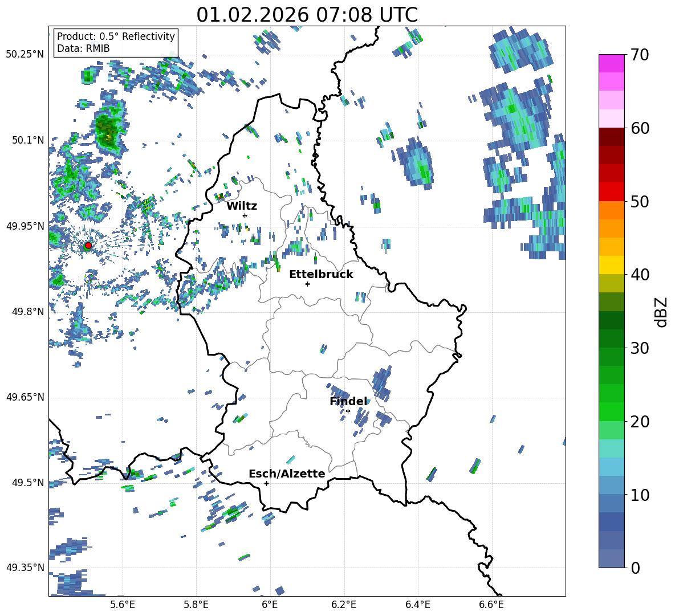Click the 0 dBZ colorbar tick label
The height and width of the screenshot is (616, 675).
[x=635, y=568]
